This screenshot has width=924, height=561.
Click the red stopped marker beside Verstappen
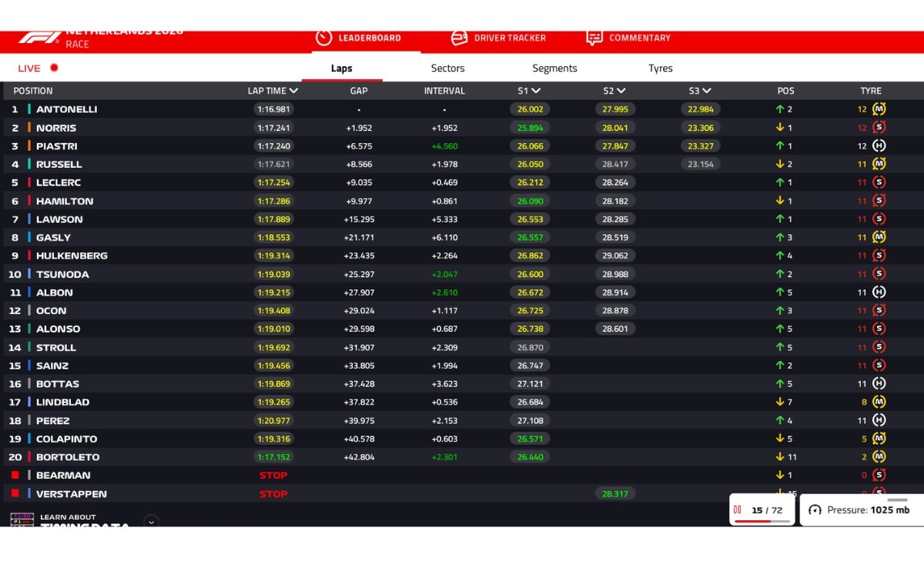[15, 493]
